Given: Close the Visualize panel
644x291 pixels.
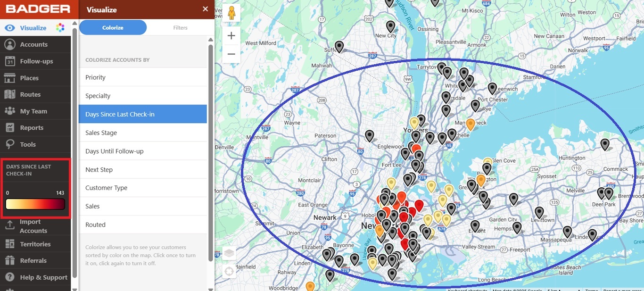Looking at the screenshot, I should click(x=205, y=9).
